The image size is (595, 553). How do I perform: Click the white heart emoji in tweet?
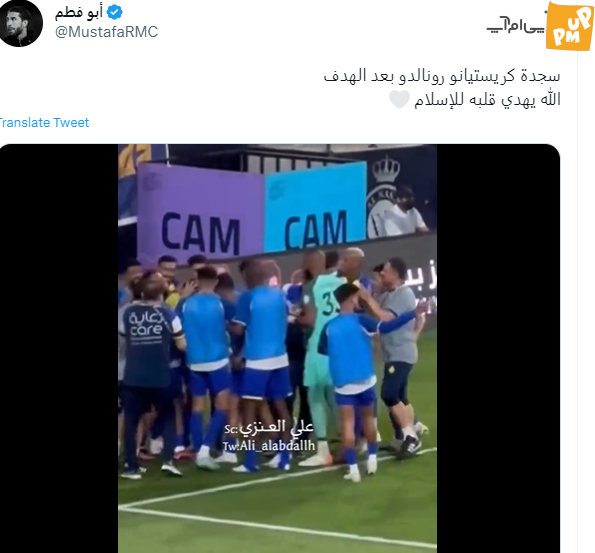[x=399, y=99]
